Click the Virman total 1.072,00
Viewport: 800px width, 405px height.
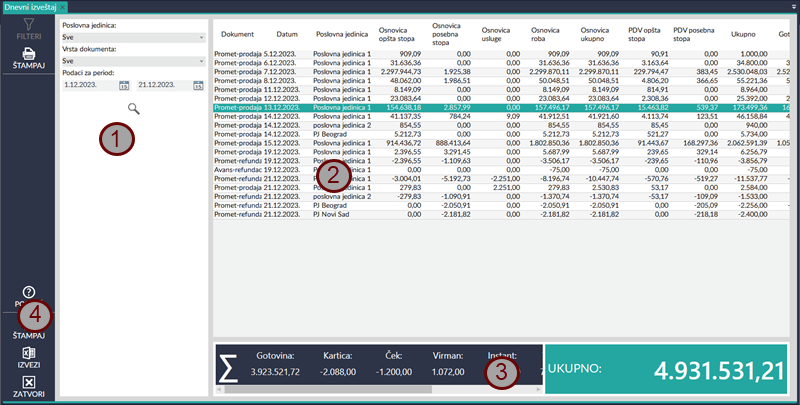coord(447,372)
